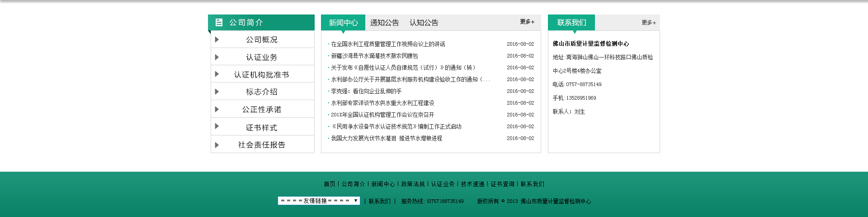Click the document icon beside 公司简介 header
Image resolution: width=868 pixels, height=217 pixels.
219,22
